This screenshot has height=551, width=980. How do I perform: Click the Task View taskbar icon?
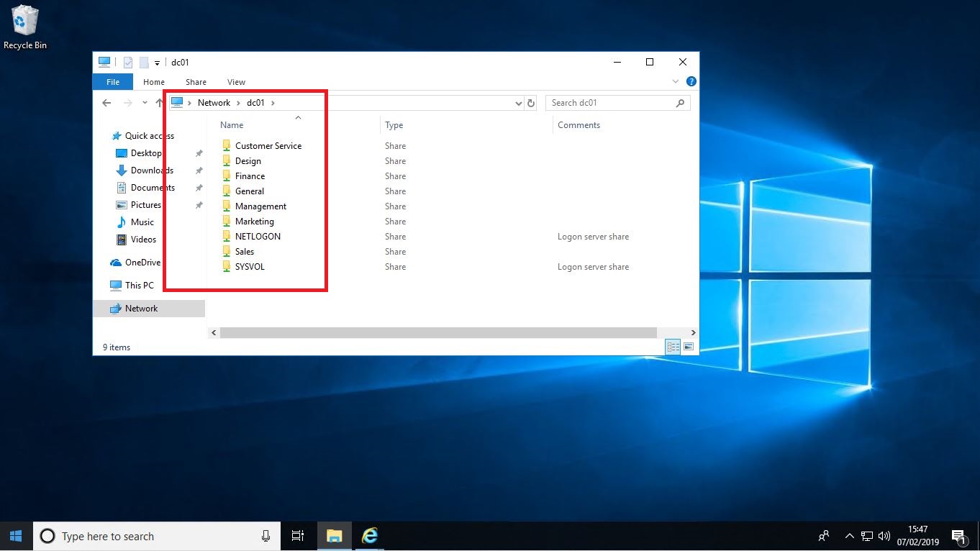coord(298,536)
